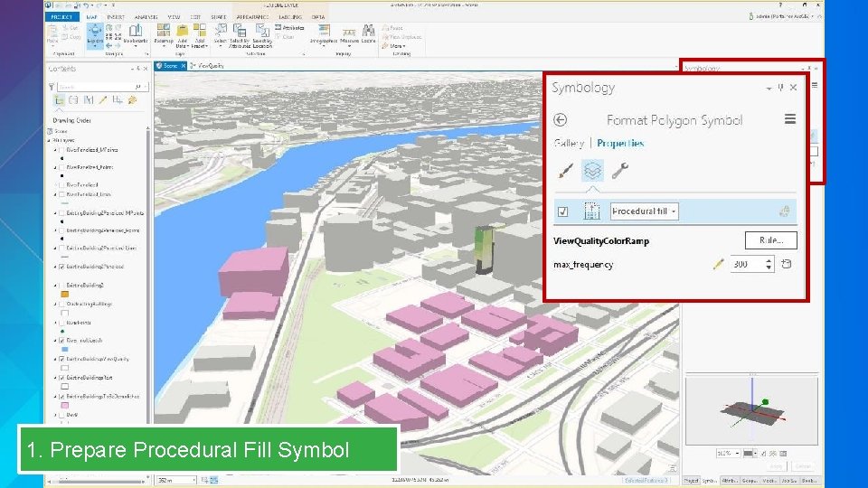The height and width of the screenshot is (488, 868).
Task: Click the max_frequency value field
Action: [747, 264]
